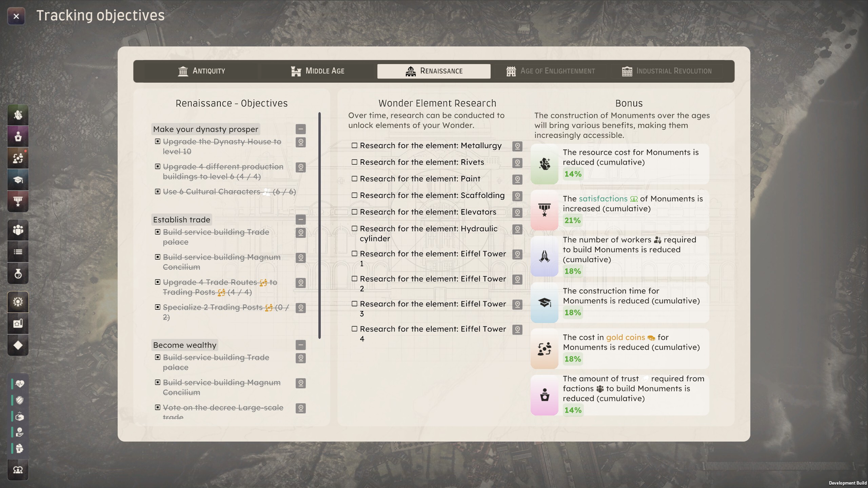Check the Research Rivets element checkbox
868x488 pixels.
(354, 162)
